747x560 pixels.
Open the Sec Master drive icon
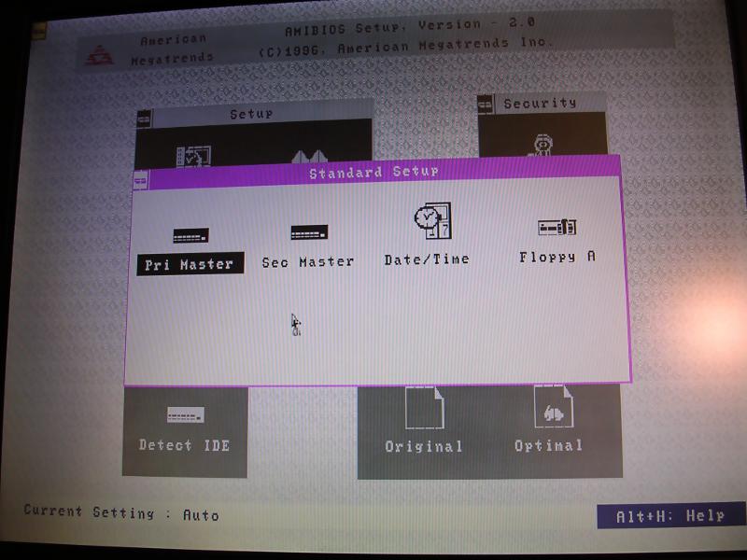(x=309, y=232)
